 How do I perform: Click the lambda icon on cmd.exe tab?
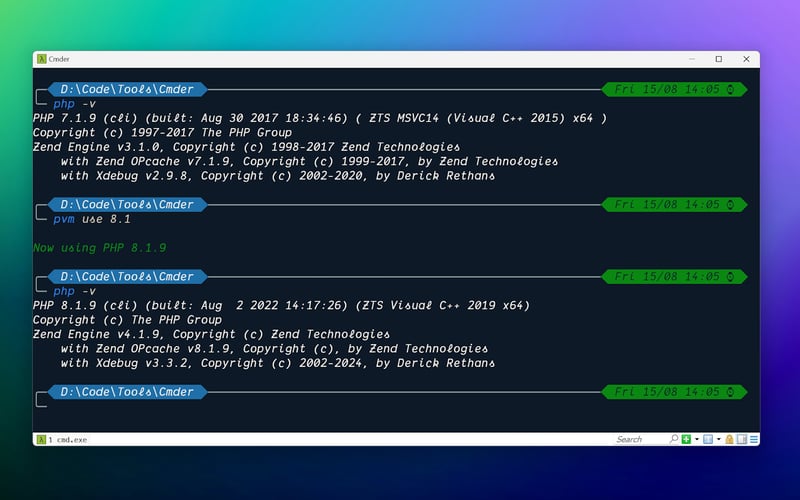(41, 439)
